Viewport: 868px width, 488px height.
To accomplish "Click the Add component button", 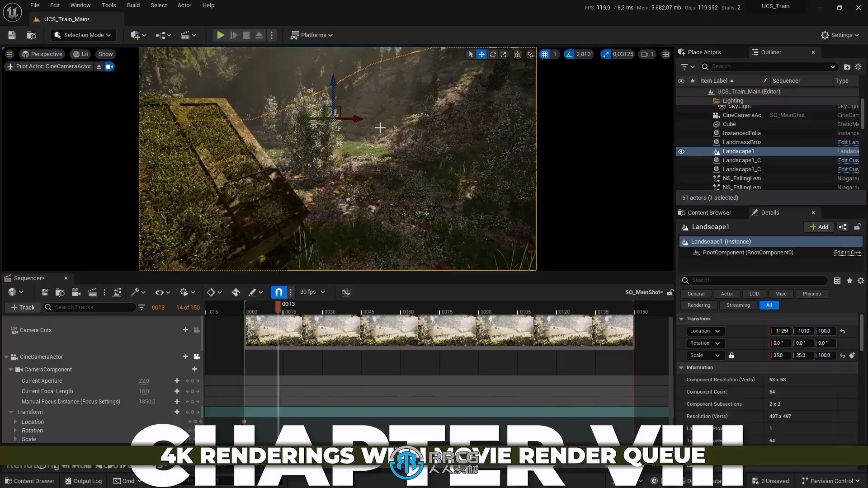I will [819, 227].
